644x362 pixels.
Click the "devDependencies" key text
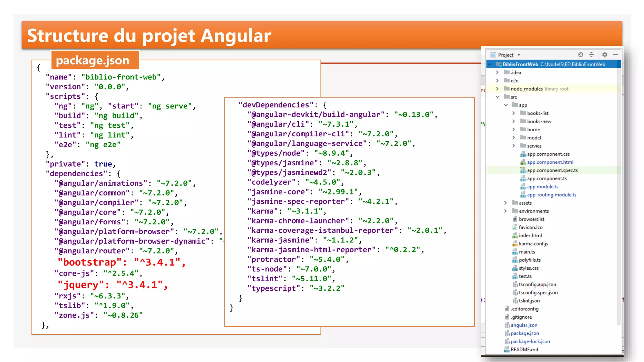point(276,105)
